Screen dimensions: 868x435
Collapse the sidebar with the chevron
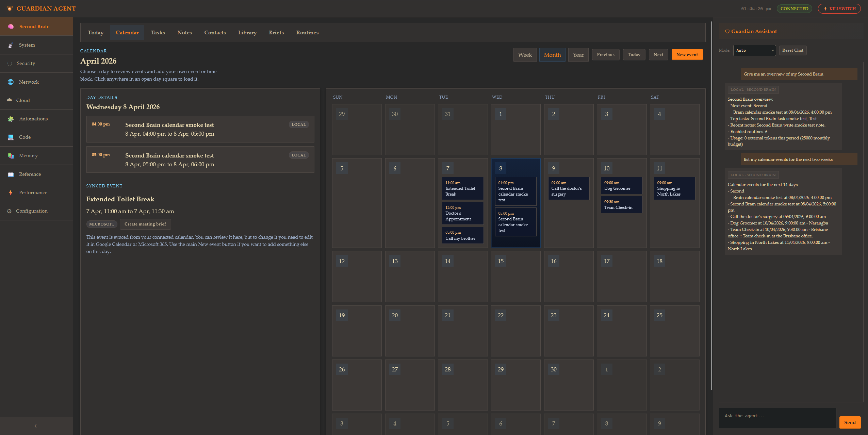pyautogui.click(x=36, y=426)
